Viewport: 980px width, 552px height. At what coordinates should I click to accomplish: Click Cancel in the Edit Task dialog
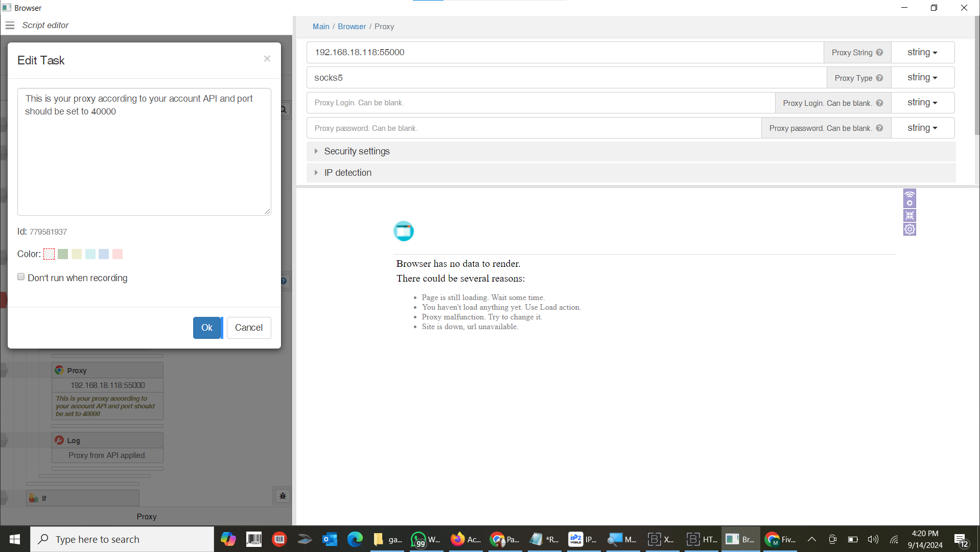click(x=248, y=328)
